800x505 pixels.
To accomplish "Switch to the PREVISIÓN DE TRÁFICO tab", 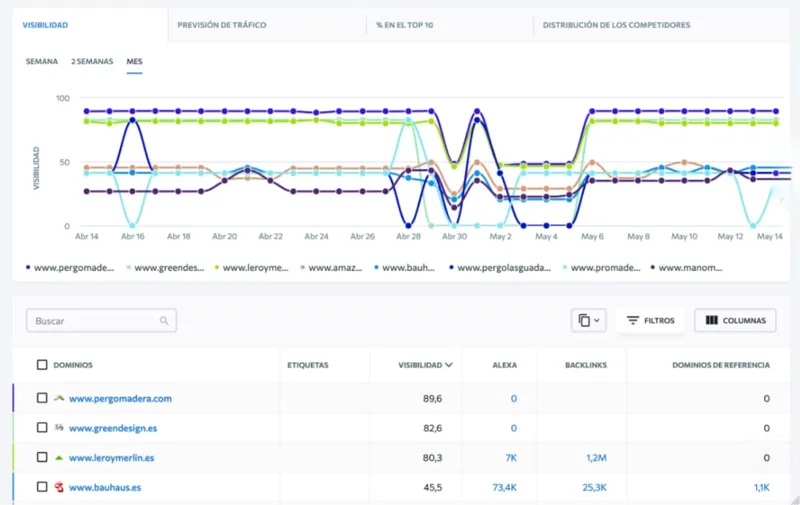I will (x=221, y=25).
